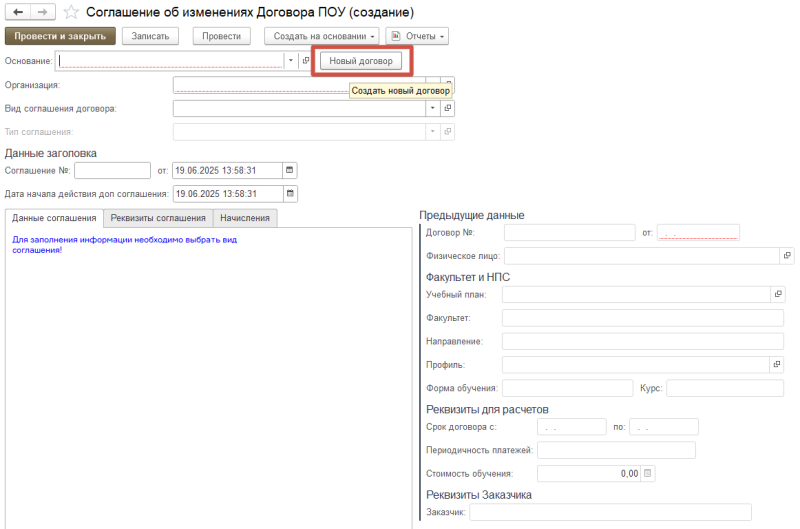The width and height of the screenshot is (800, 529).
Task: Click open icon beside Профиль field
Action: tap(778, 365)
